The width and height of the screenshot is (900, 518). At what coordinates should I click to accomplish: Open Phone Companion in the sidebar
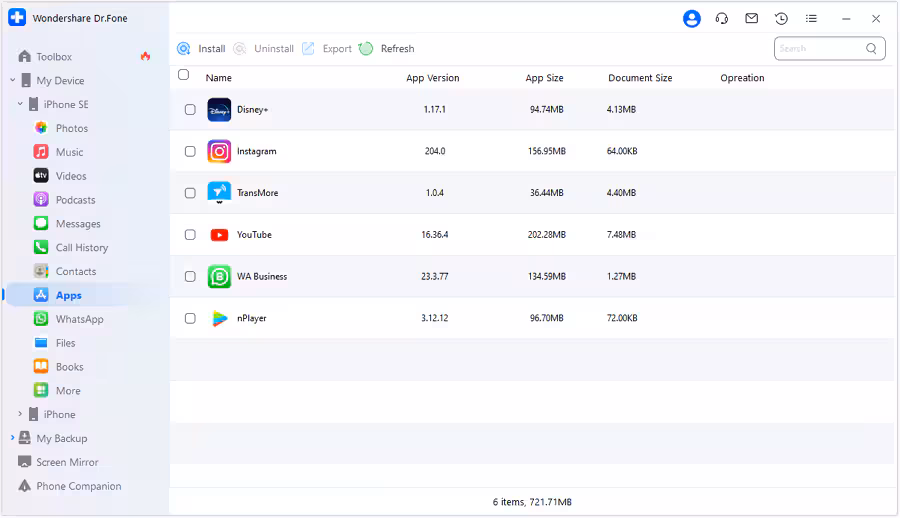pyautogui.click(x=79, y=486)
